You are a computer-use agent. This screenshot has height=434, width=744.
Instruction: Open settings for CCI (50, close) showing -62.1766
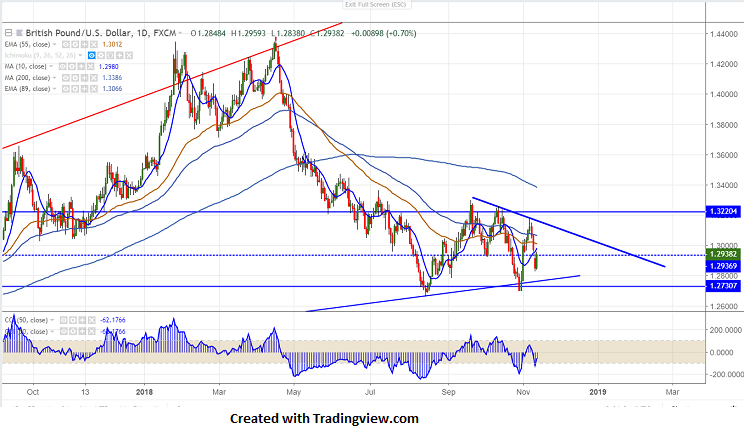point(73,320)
